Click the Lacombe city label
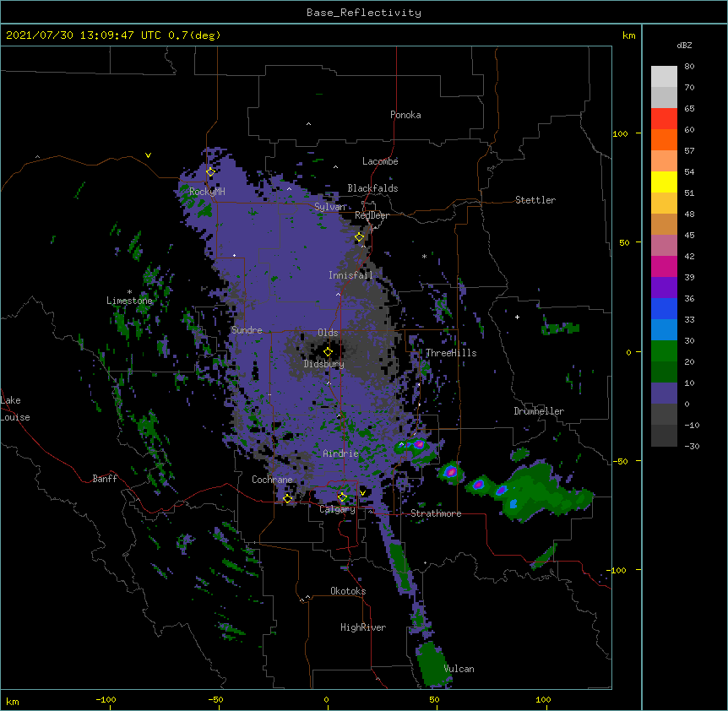The image size is (728, 711). 380,161
